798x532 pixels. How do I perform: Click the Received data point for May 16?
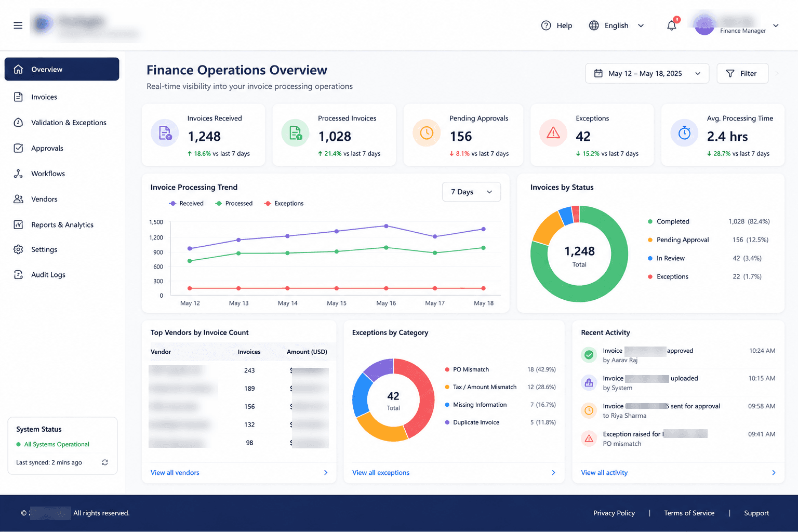point(386,226)
